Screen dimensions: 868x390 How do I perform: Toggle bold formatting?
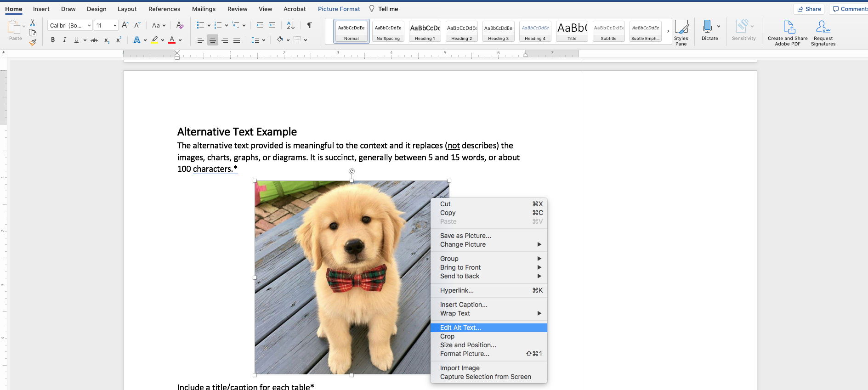click(53, 40)
